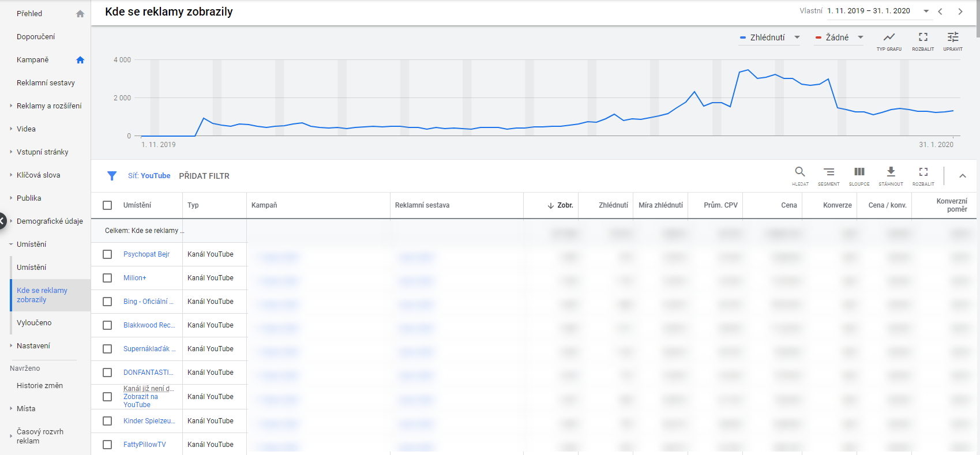
Task: Select Kde se reklamy zobrazily sidebar item
Action: [x=50, y=295]
